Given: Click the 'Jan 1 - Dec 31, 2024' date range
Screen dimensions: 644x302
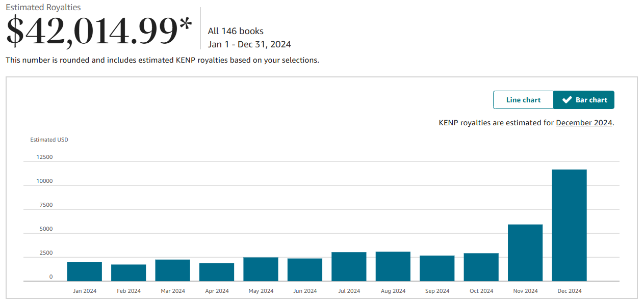Looking at the screenshot, I should (x=250, y=44).
